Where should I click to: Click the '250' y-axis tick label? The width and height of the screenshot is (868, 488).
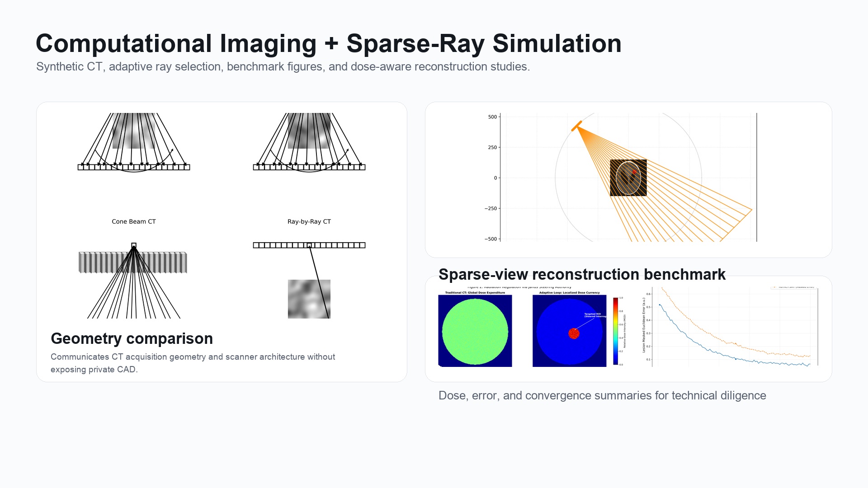pos(492,147)
